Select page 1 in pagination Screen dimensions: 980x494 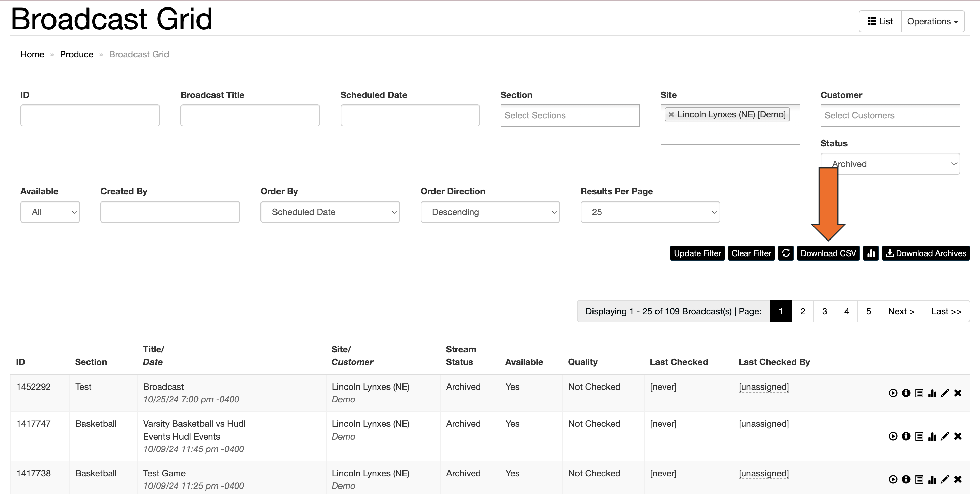[781, 311]
